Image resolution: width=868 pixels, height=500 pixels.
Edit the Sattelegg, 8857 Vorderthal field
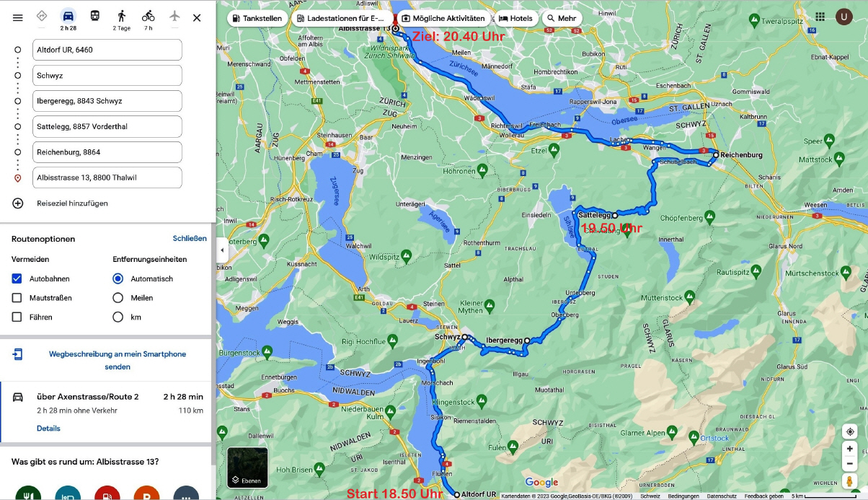pos(107,126)
